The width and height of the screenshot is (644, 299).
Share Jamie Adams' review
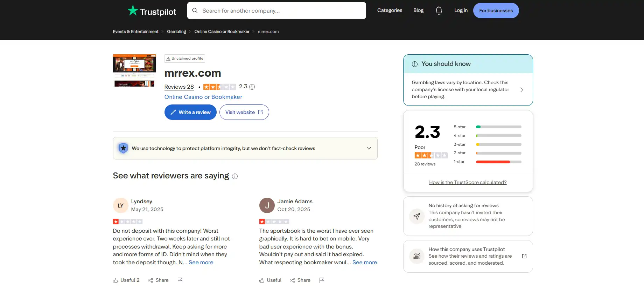(300, 280)
